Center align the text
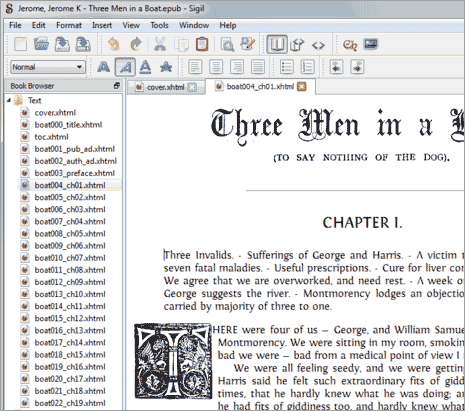The width and height of the screenshot is (465, 411). pyautogui.click(x=216, y=67)
